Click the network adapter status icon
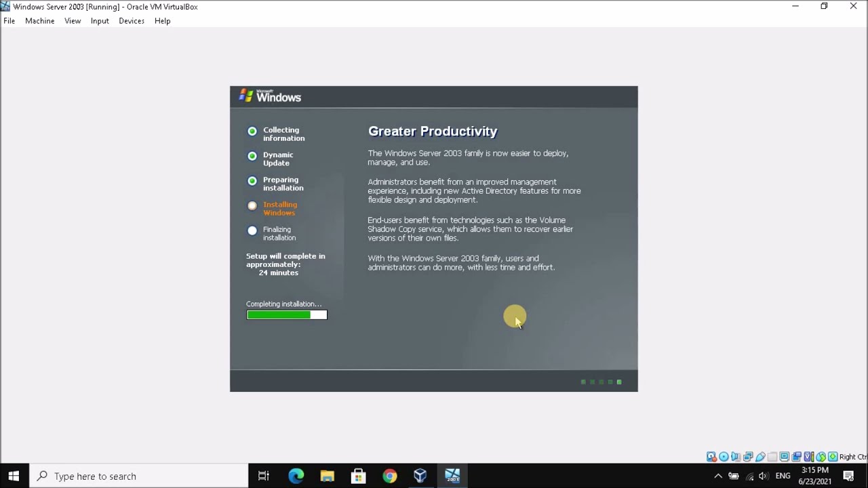 (x=748, y=457)
